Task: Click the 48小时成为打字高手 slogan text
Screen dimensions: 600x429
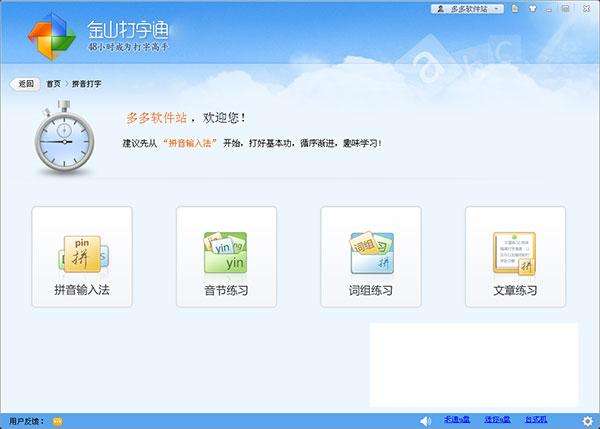Action: point(128,47)
